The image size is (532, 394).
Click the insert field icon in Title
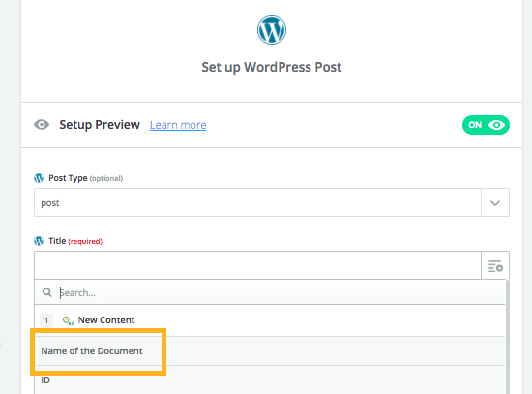coord(495,266)
